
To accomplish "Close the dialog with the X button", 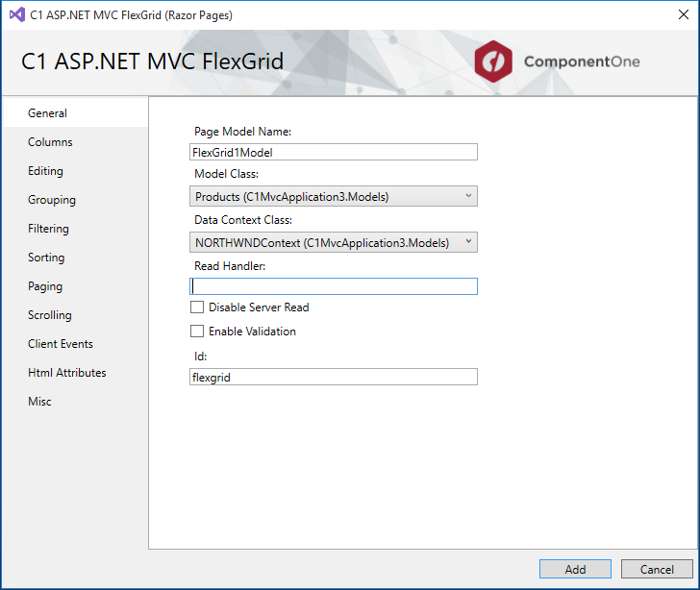I will [683, 14].
